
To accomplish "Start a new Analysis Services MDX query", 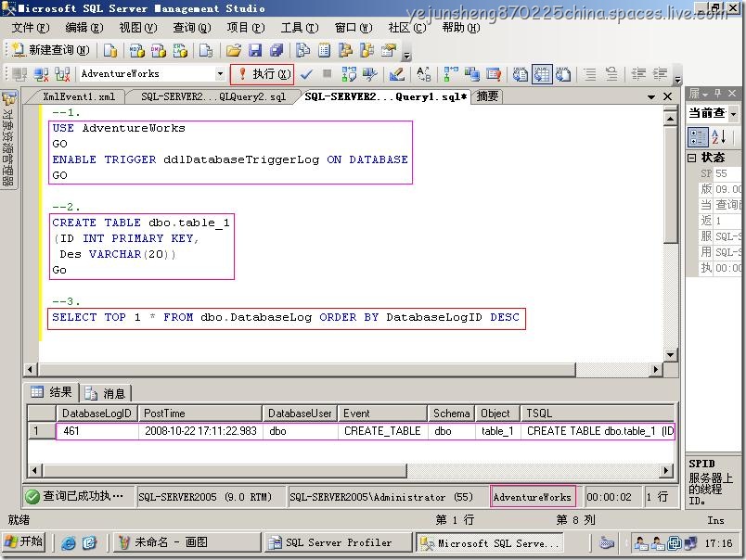I will [137, 50].
